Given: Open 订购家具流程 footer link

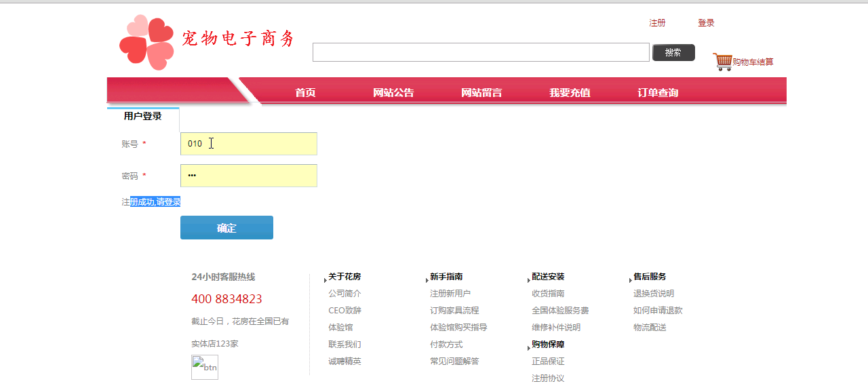Looking at the screenshot, I should pyautogui.click(x=454, y=311).
